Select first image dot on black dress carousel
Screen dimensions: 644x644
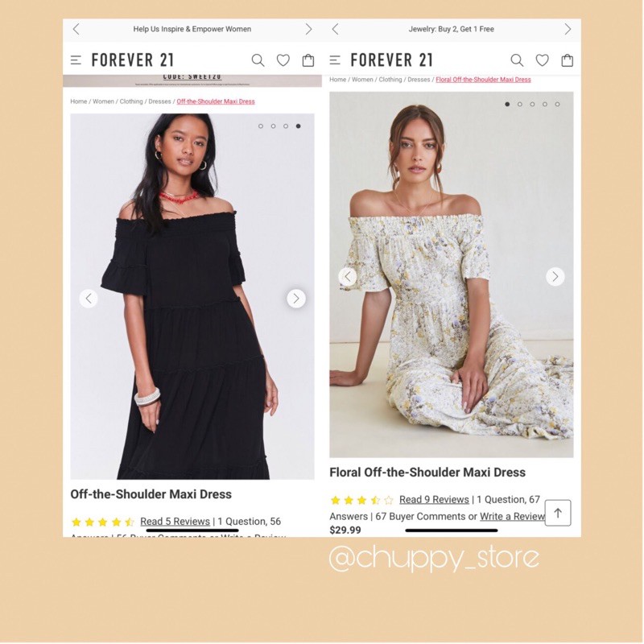(x=261, y=126)
